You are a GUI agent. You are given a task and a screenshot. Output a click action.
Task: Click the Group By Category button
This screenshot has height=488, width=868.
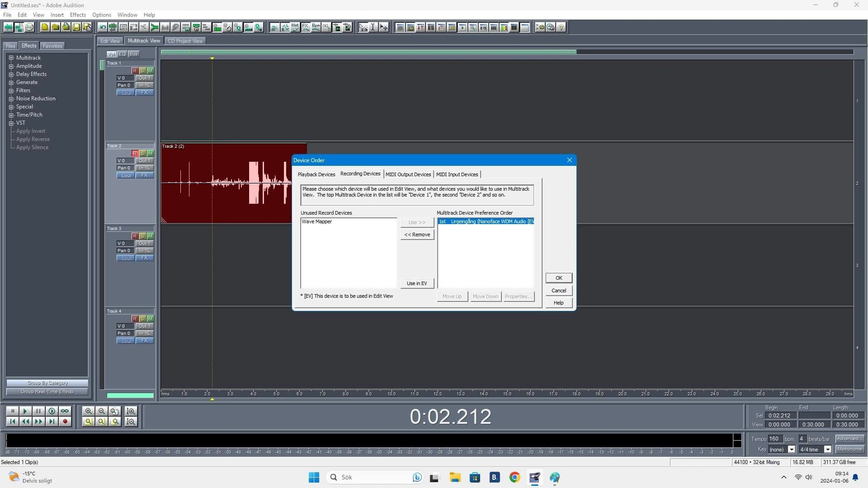47,383
